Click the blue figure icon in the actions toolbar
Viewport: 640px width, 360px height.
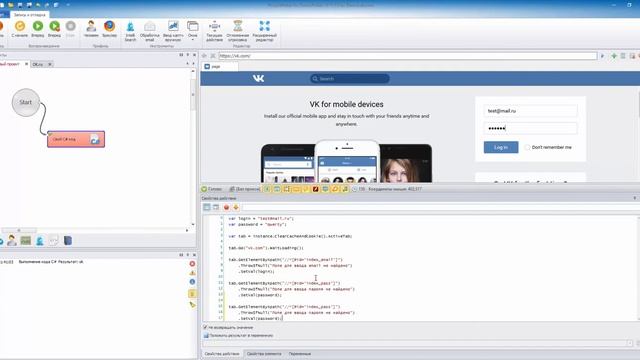40,241
